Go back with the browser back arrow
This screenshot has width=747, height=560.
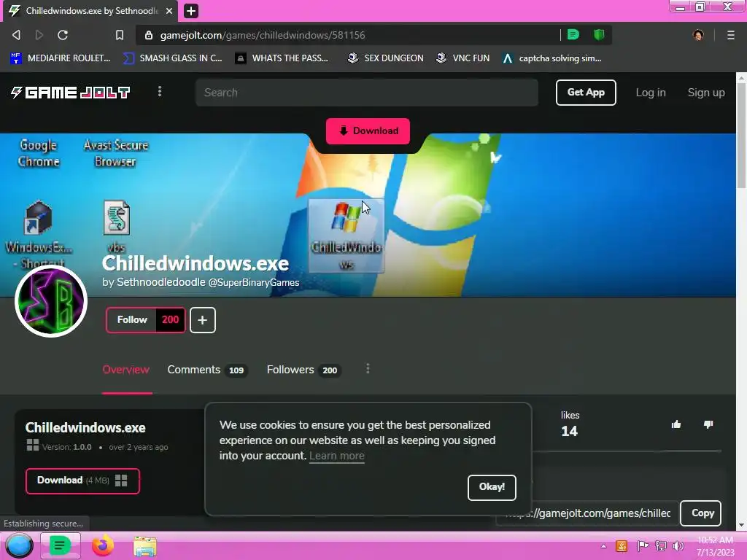(x=16, y=35)
